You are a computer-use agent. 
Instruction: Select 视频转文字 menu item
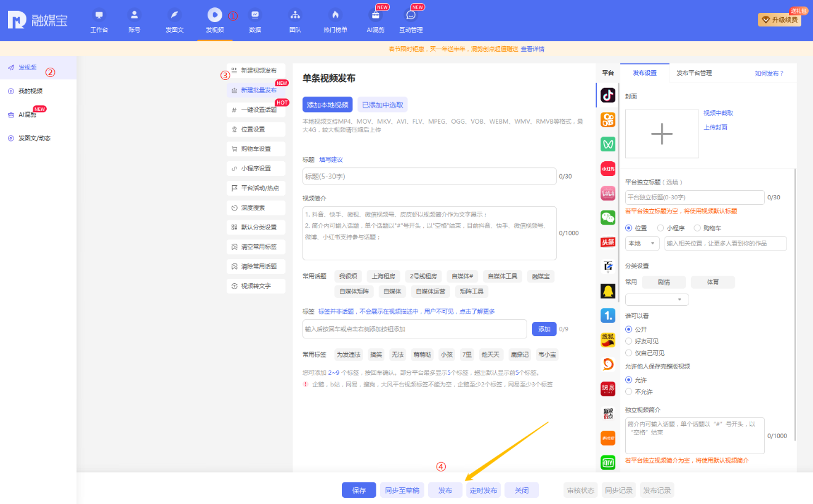tap(256, 286)
